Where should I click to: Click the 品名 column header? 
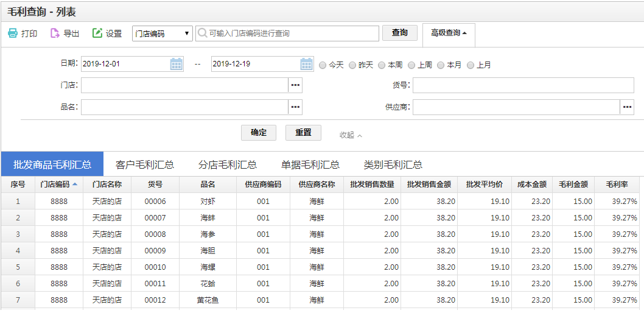pyautogui.click(x=208, y=185)
